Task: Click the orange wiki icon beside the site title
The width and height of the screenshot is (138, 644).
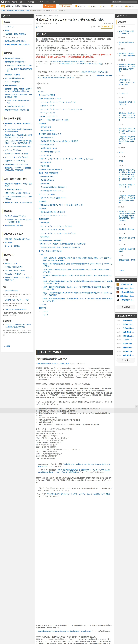Action: 3,6
